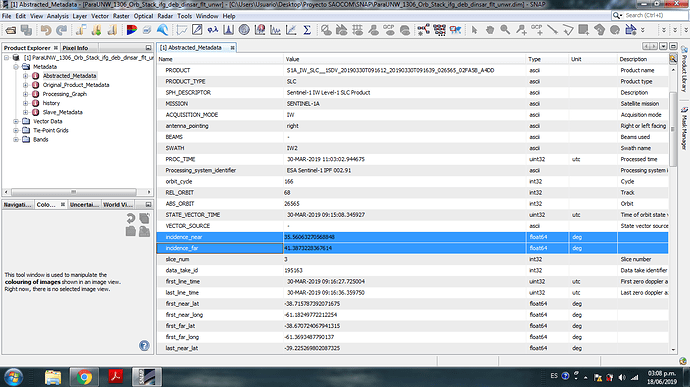This screenshot has height=387, width=690.
Task: Click the blue wave toolbar icon
Action: click(162, 30)
